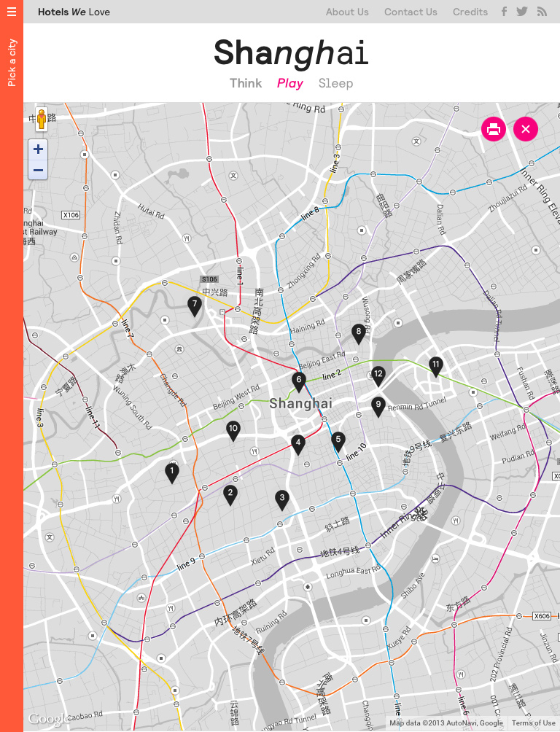Select map marker number 7
Image resolution: width=560 pixels, height=732 pixels.
[x=195, y=305]
